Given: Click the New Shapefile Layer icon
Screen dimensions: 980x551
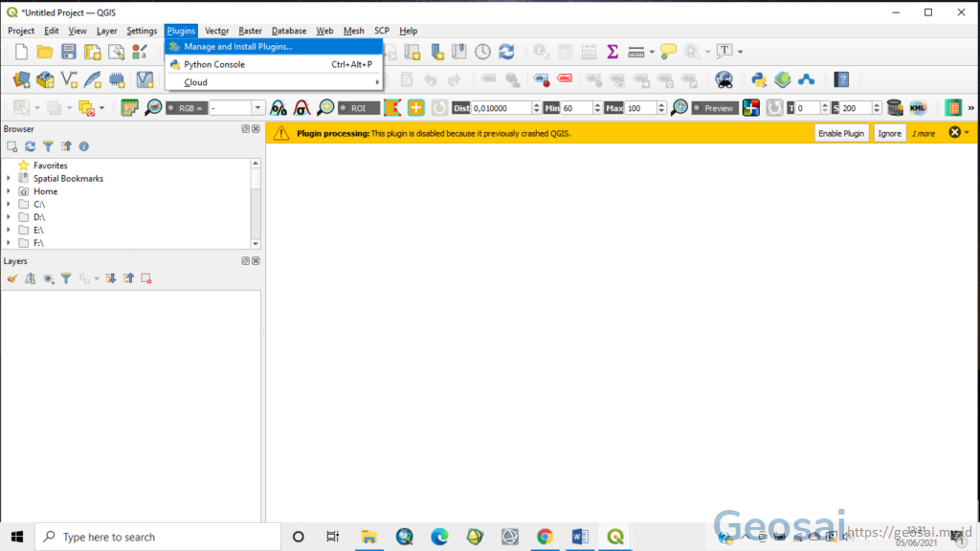Looking at the screenshot, I should coord(69,79).
